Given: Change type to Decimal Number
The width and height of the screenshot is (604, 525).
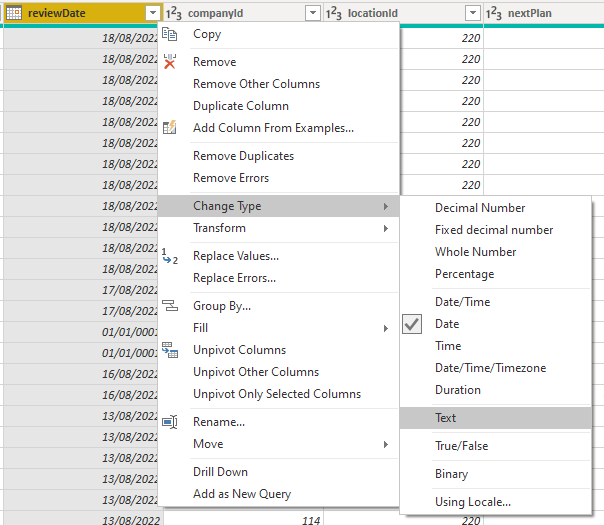Looking at the screenshot, I should pyautogui.click(x=495, y=208).
